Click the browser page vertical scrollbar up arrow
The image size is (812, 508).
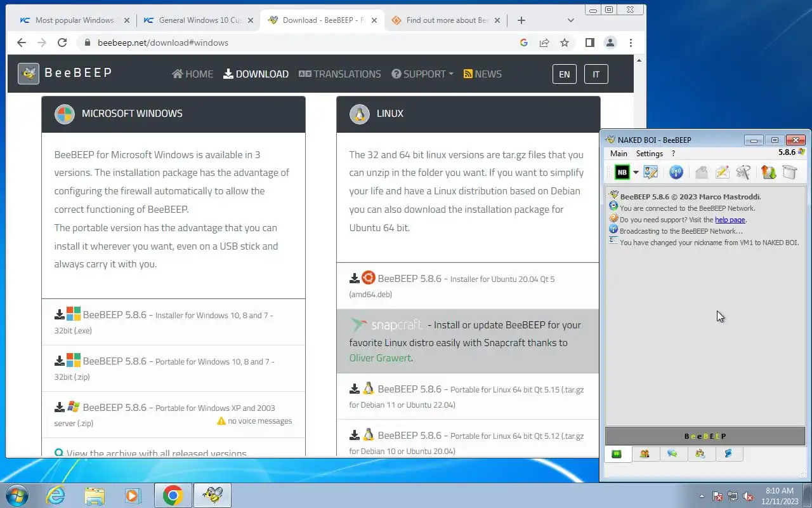(639, 60)
